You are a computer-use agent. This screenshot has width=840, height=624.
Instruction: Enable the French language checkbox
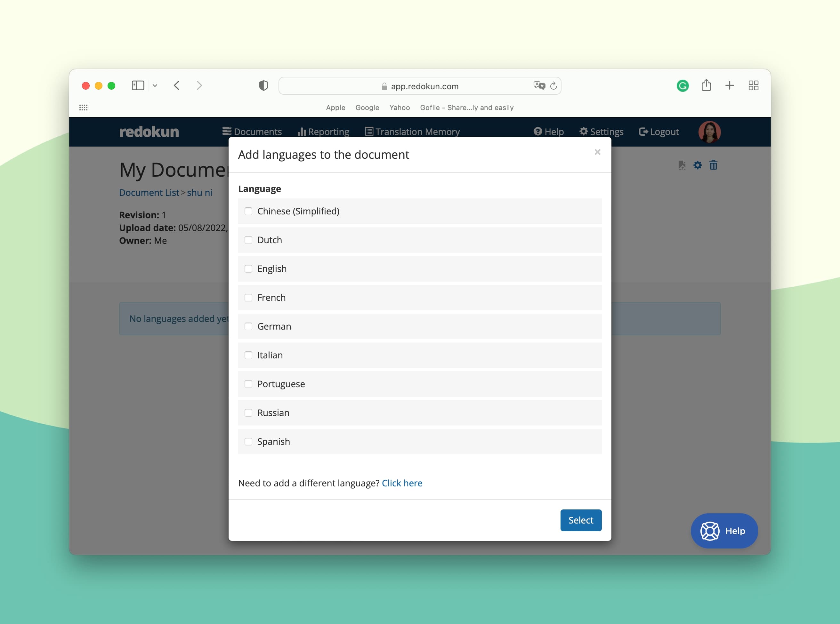point(248,297)
